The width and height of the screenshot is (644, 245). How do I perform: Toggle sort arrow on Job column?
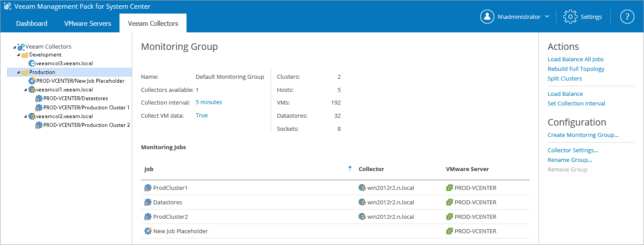pos(350,168)
